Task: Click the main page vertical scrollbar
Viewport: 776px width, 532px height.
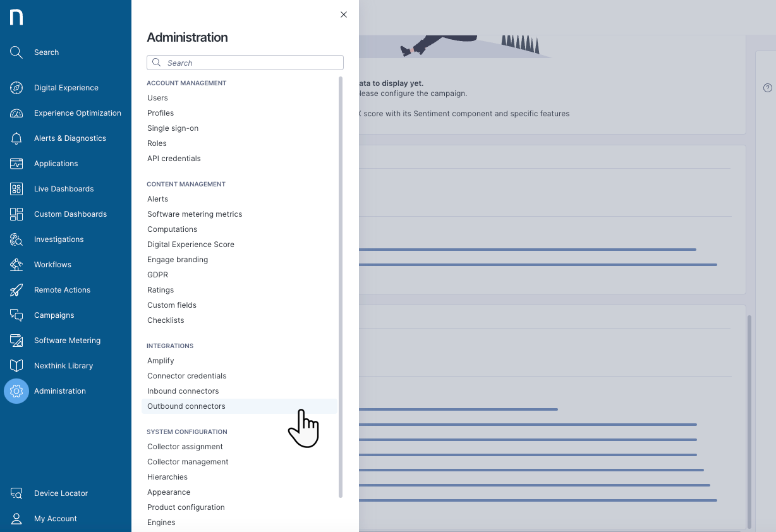Action: (x=750, y=421)
